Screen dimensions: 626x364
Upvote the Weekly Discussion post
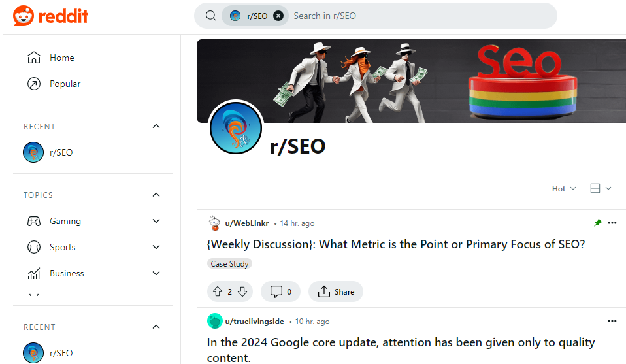tap(218, 291)
